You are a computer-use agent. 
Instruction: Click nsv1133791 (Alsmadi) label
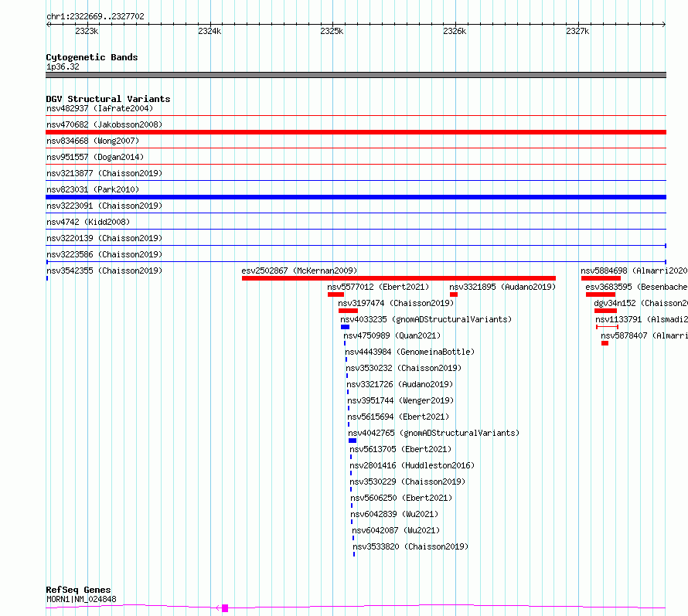pos(642,319)
